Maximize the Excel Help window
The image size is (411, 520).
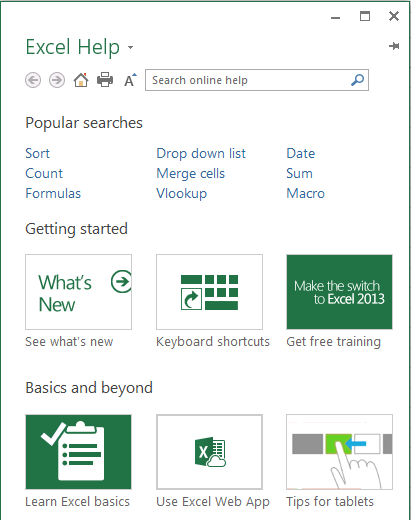tap(365, 16)
